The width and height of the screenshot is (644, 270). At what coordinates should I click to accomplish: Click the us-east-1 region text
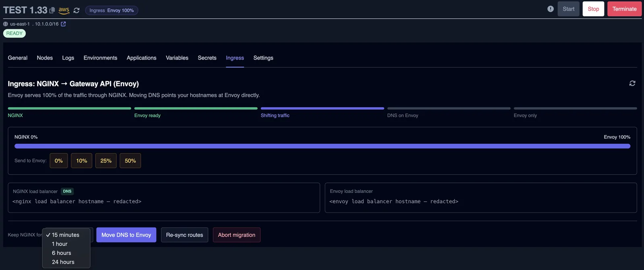click(x=20, y=24)
